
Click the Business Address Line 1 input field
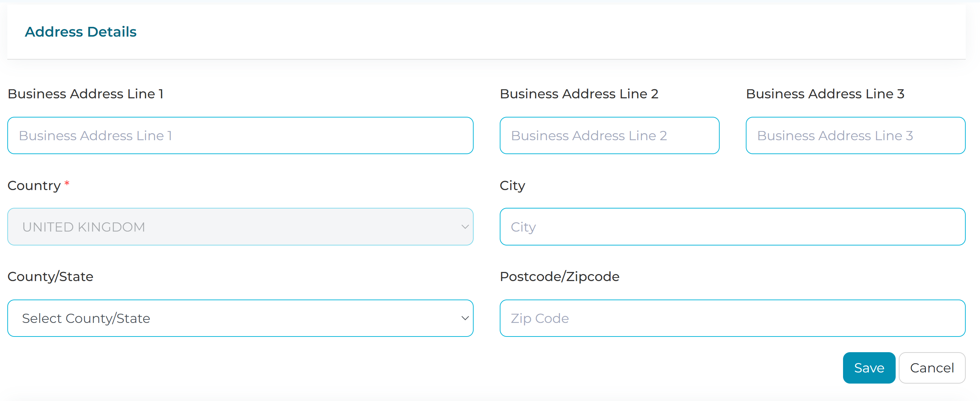(240, 136)
